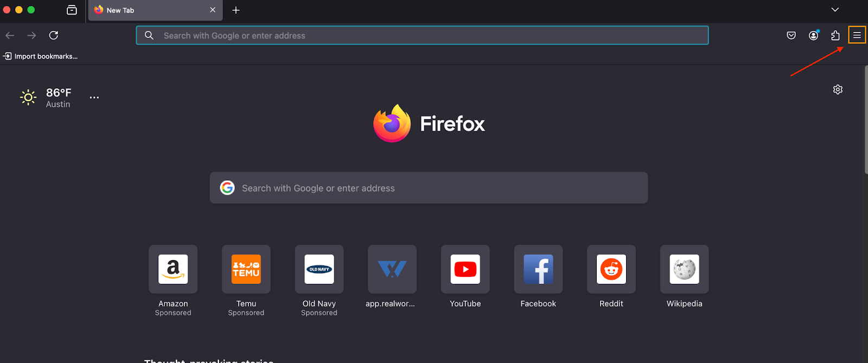This screenshot has height=363, width=868.
Task: Click the Old Navy label text
Action: pyautogui.click(x=319, y=304)
